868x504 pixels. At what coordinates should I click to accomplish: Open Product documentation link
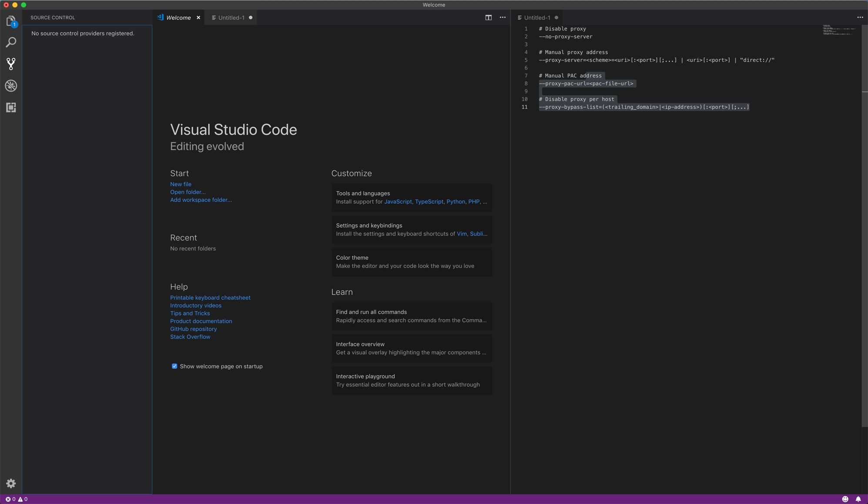point(201,321)
